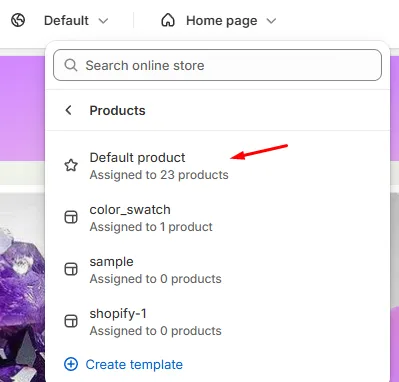399x382 pixels.
Task: Click the Products header label
Action: [117, 110]
